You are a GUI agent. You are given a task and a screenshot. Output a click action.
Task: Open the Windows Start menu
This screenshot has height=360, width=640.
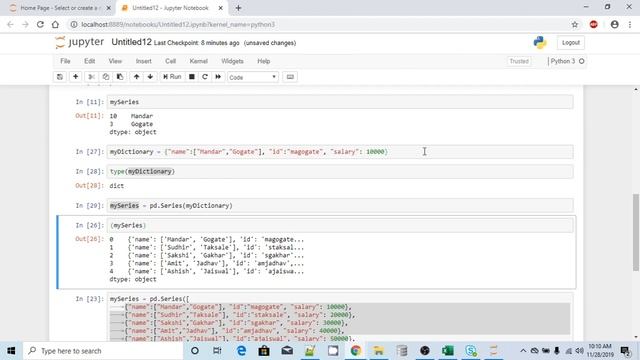[x=11, y=351]
